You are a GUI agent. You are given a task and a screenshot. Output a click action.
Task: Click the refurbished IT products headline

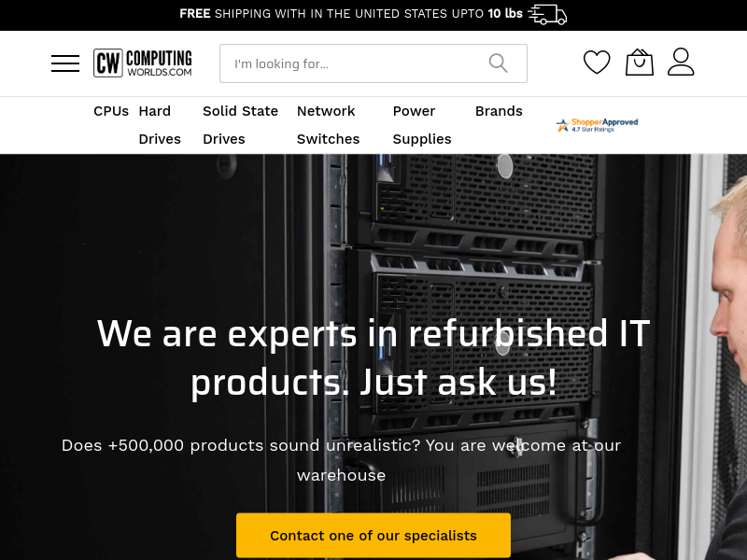tap(373, 358)
